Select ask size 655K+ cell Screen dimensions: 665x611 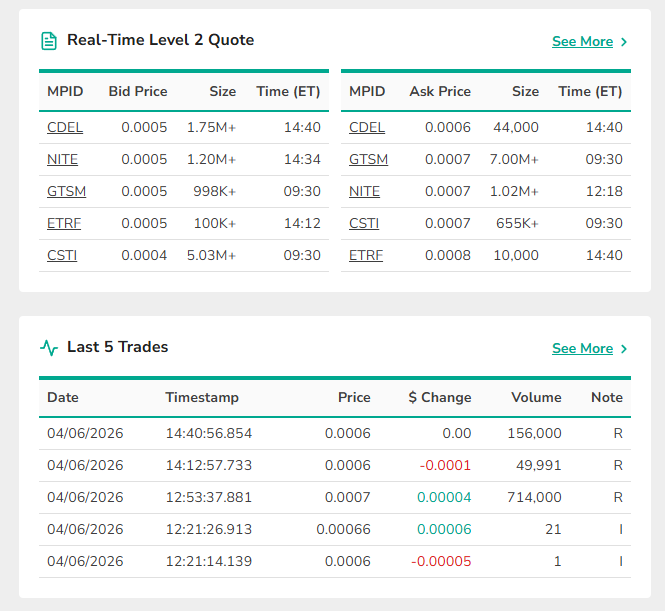(x=517, y=223)
